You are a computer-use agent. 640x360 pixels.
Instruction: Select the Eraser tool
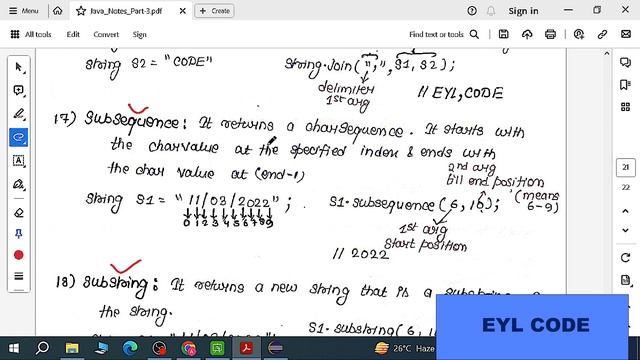(x=18, y=213)
